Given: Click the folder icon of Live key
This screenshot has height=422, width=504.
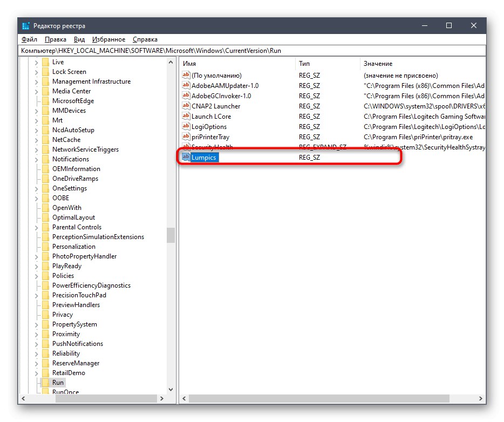Looking at the screenshot, I should click(46, 62).
